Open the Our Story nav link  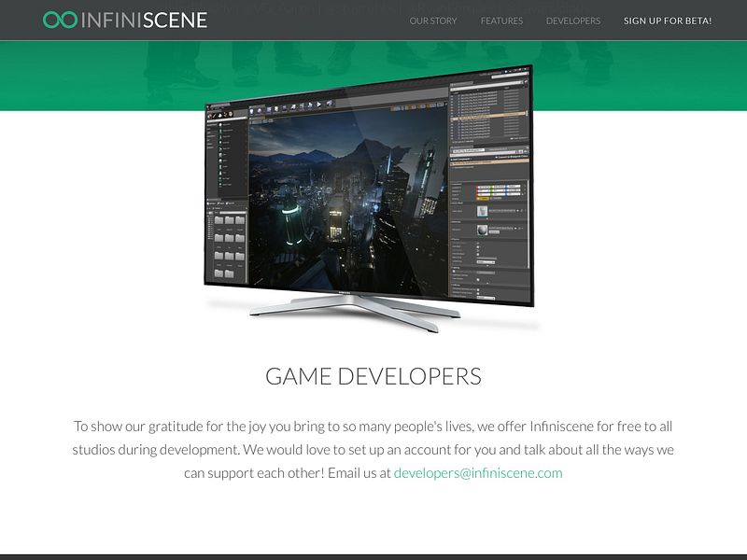coord(433,21)
